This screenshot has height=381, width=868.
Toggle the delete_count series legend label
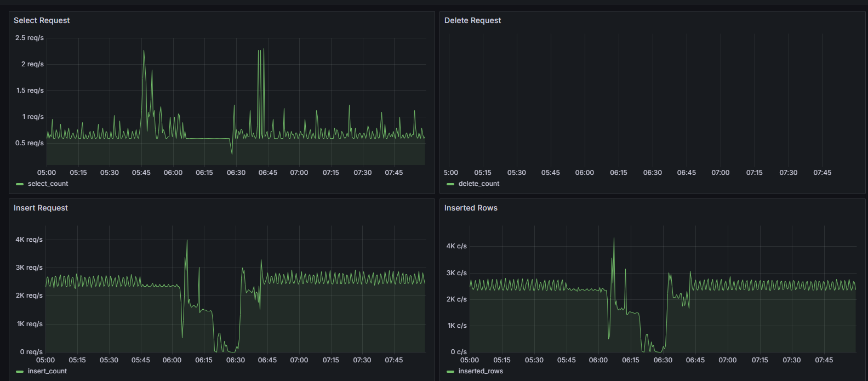tap(478, 184)
